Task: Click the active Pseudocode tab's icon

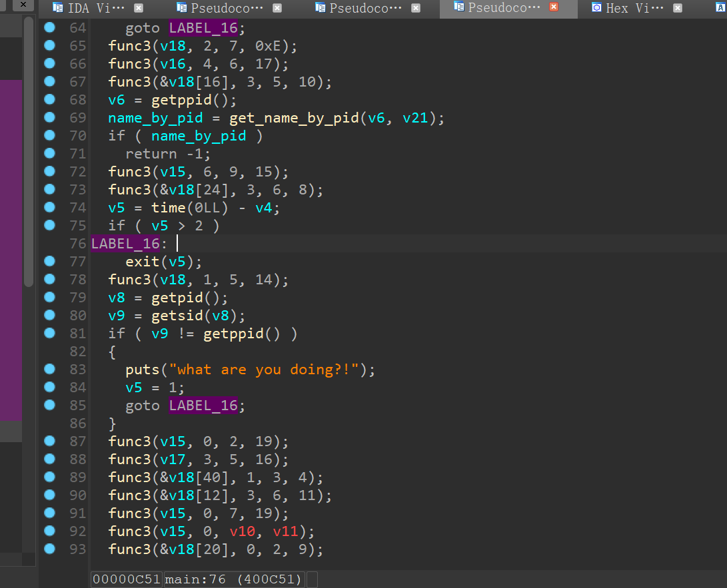Action: click(x=458, y=7)
